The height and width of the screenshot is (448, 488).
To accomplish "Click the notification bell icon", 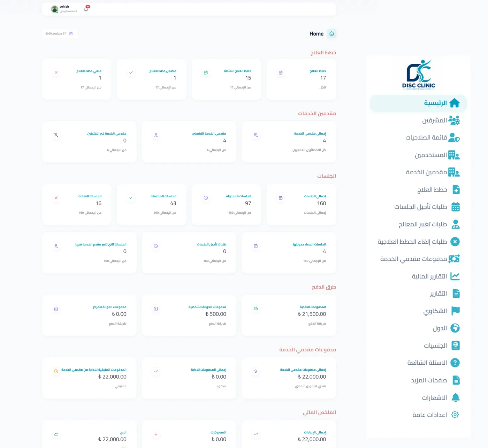I will click(x=86, y=9).
